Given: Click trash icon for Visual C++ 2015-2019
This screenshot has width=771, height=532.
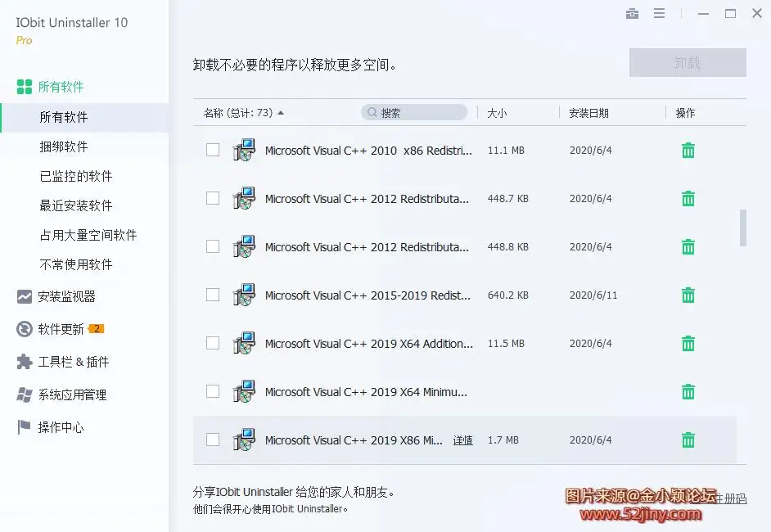Looking at the screenshot, I should [x=688, y=295].
